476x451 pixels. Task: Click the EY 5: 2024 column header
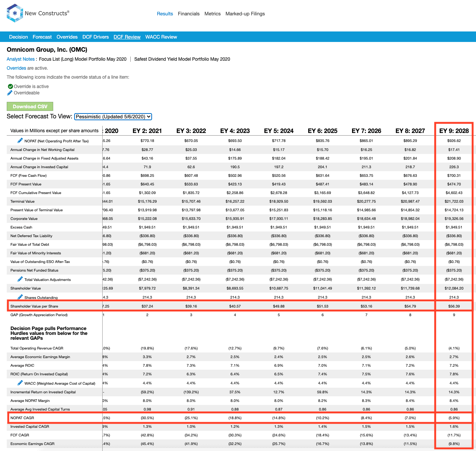(279, 131)
